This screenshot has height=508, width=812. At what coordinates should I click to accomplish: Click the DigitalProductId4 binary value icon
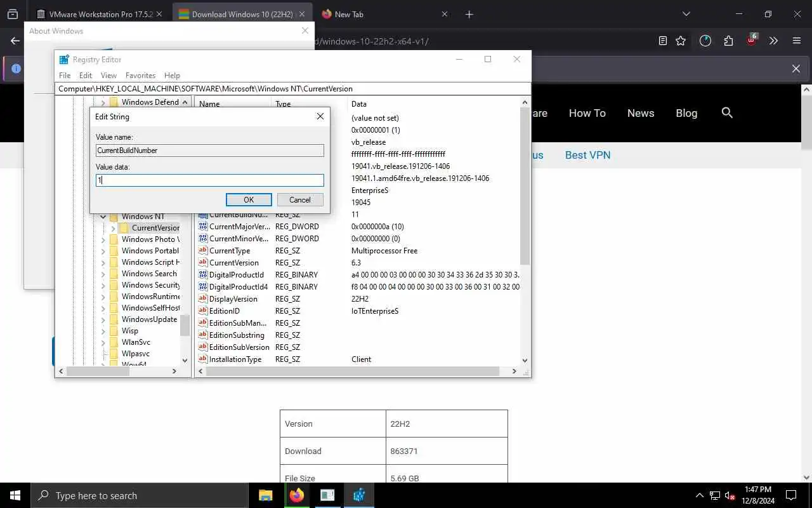coord(203,286)
